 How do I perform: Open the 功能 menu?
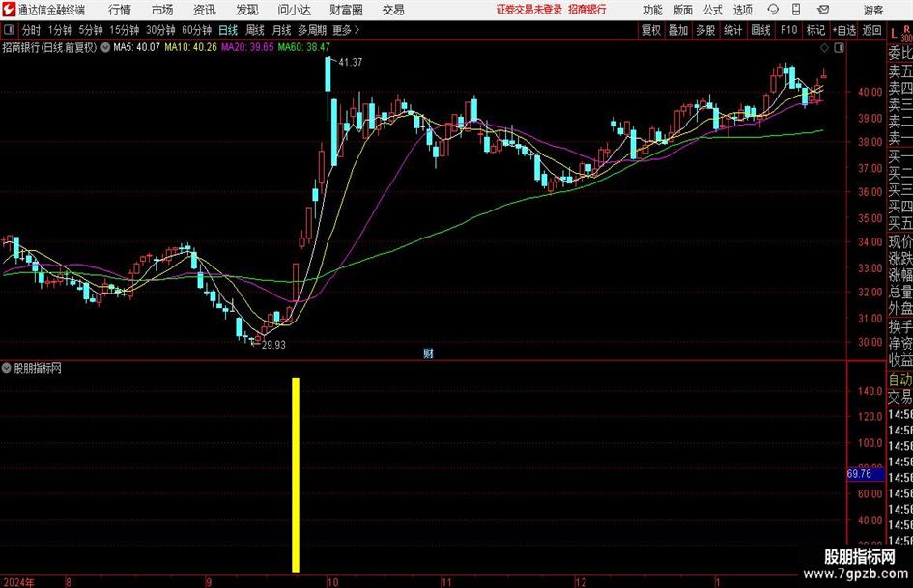653,10
